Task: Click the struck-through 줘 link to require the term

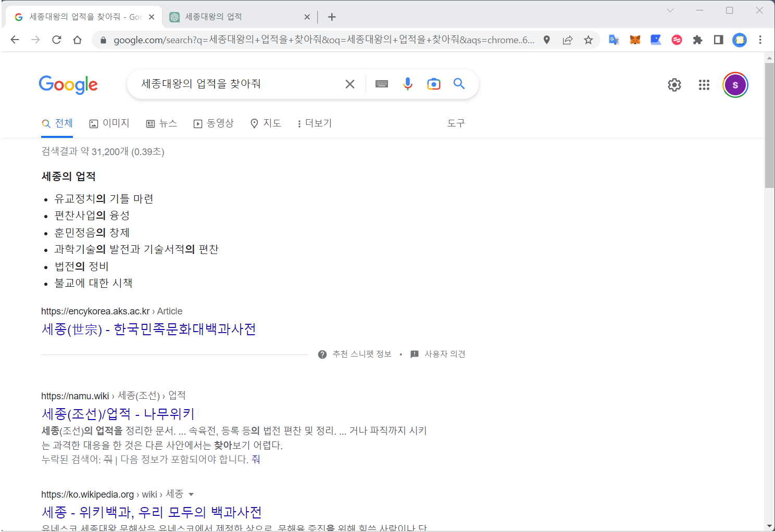Action: click(256, 460)
